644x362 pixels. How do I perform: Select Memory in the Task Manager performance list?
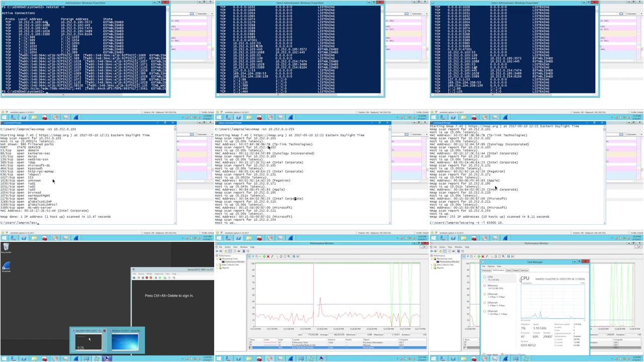click(498, 287)
